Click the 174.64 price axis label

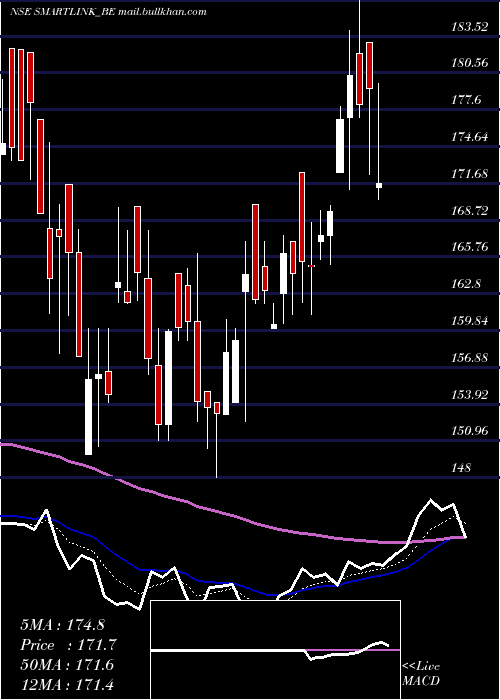click(469, 137)
